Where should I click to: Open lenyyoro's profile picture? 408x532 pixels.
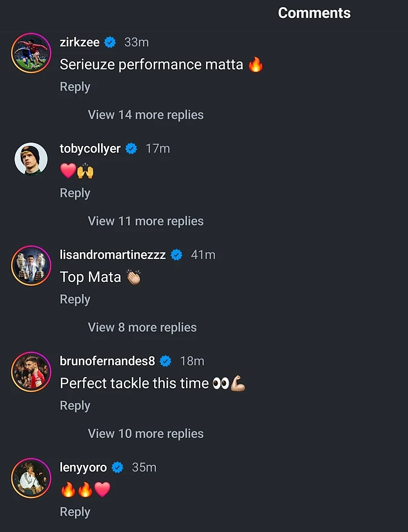coord(31,478)
